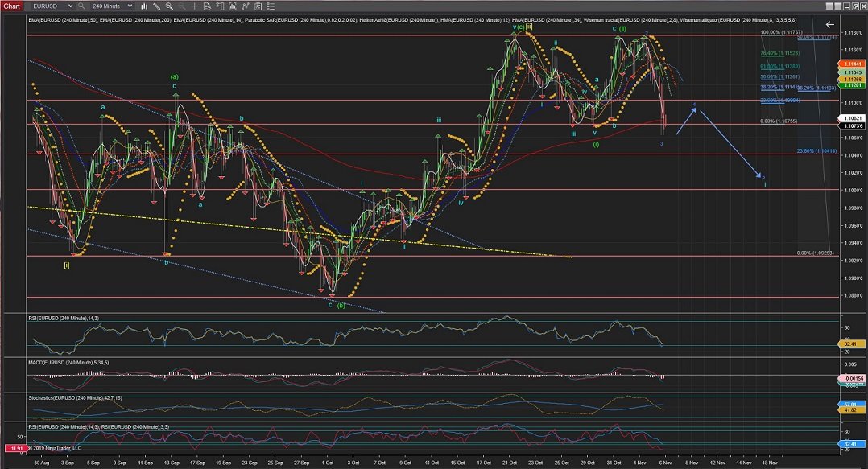The height and width of the screenshot is (469, 868).
Task: Toggle the strategy analyzer icon
Action: 258,7
